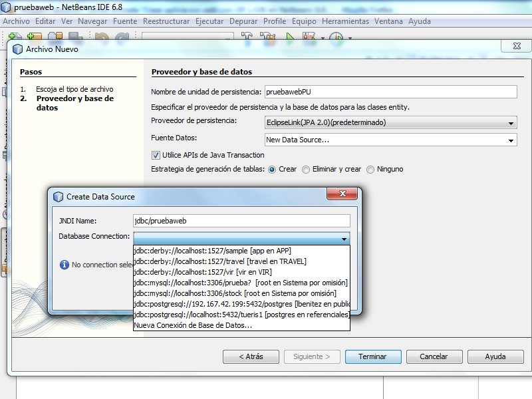Screen dimensions: 532x399
Task: Click the Build Project hammer icon
Action: click(x=247, y=37)
